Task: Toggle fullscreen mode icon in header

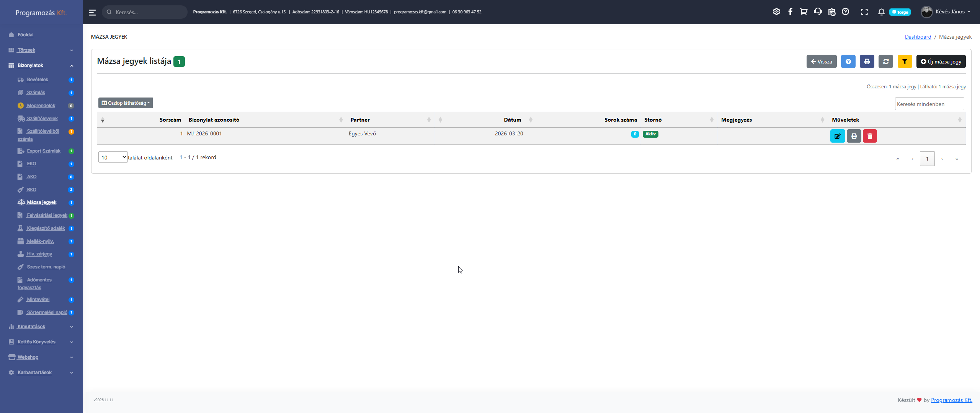Action: point(864,12)
